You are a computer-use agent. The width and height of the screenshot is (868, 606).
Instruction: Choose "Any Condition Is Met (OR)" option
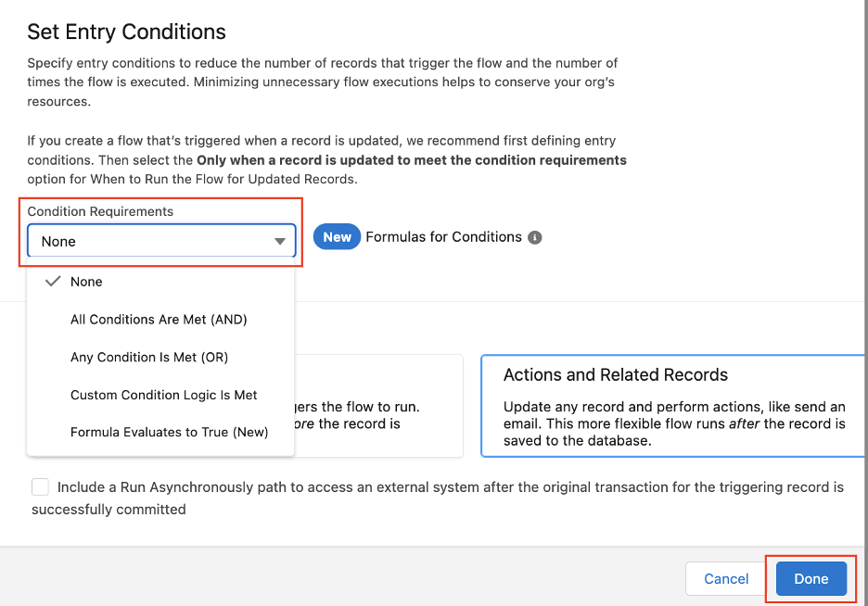tap(149, 357)
